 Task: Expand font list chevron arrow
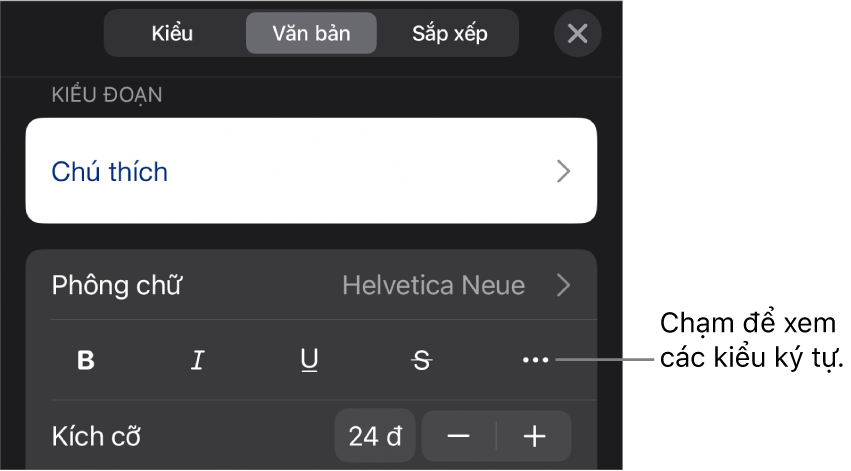(x=564, y=286)
